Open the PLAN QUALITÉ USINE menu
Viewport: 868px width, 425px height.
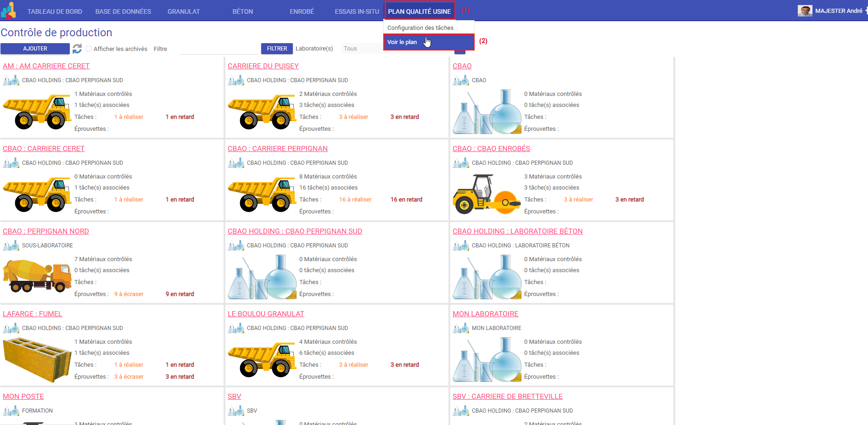coord(420,11)
